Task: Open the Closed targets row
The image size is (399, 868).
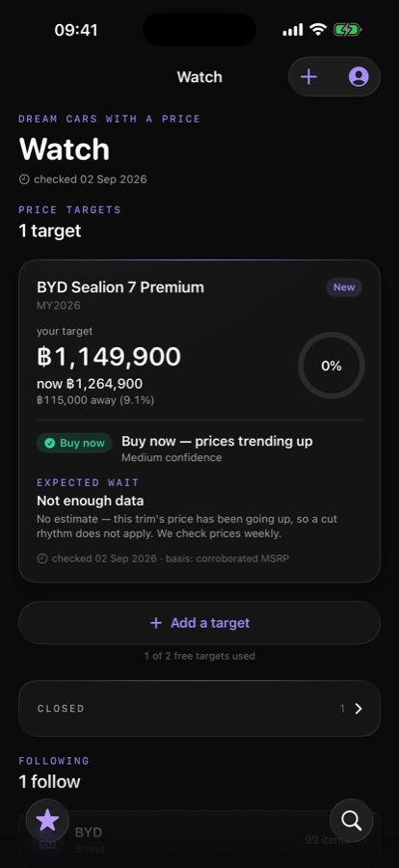Action: point(199,709)
